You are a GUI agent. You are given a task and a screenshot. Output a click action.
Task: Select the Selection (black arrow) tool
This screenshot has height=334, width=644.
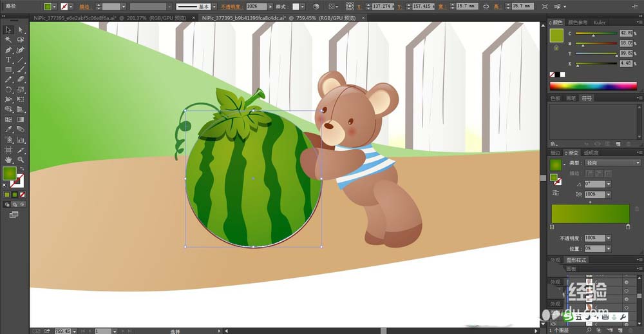tap(8, 30)
